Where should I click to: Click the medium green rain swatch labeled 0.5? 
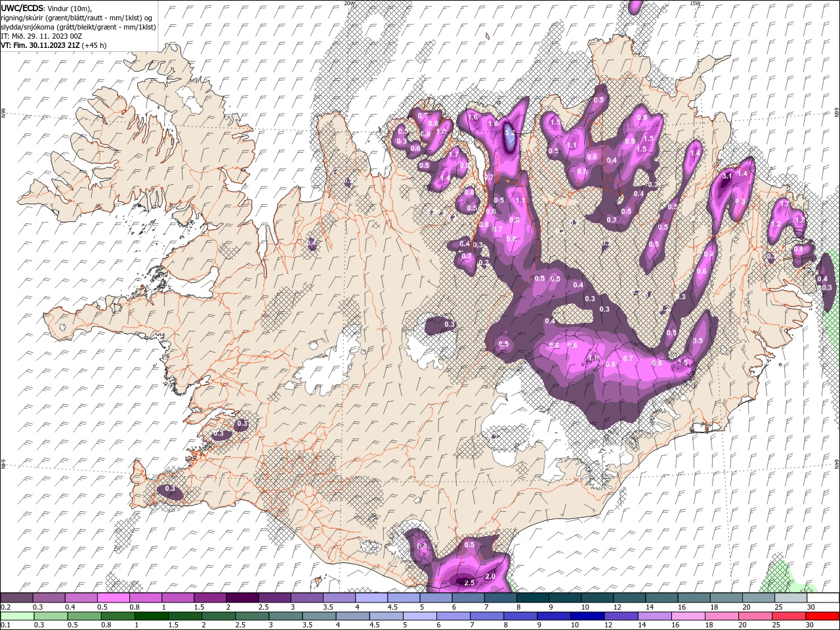pos(84,616)
